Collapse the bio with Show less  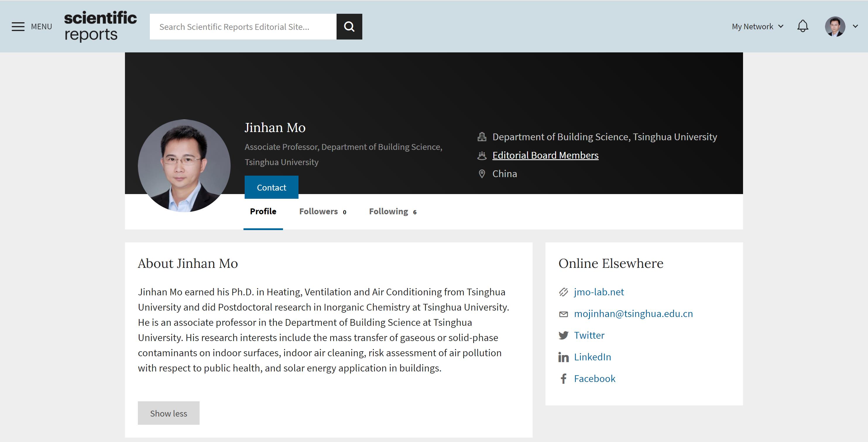tap(169, 413)
